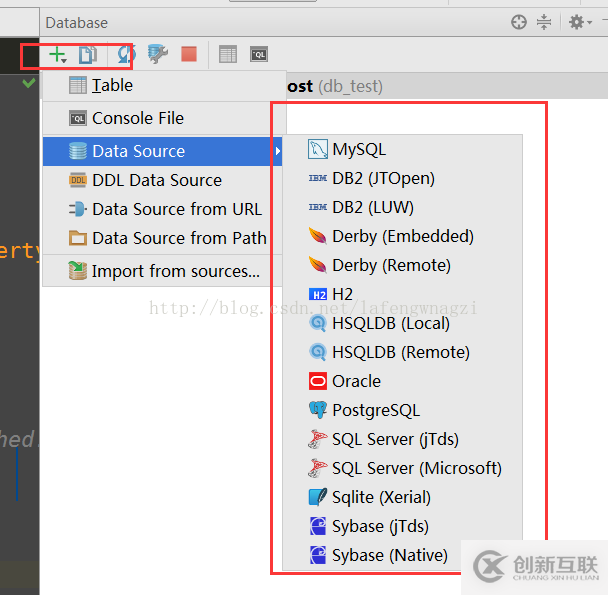The width and height of the screenshot is (608, 595).
Task: Click the Sqlite feather icon
Action: (x=318, y=497)
